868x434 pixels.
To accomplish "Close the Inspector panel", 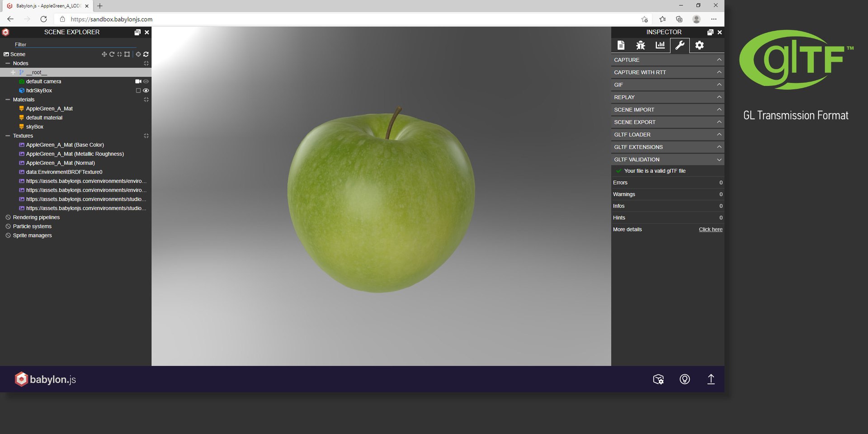I will coord(720,32).
